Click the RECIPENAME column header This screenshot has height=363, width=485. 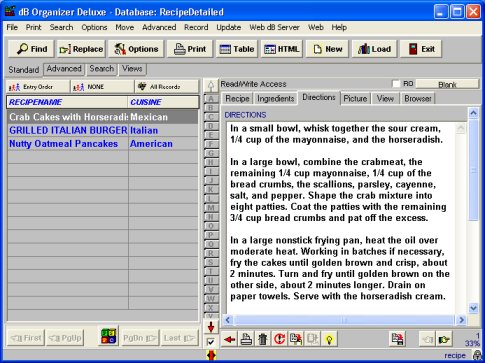pyautogui.click(x=67, y=102)
